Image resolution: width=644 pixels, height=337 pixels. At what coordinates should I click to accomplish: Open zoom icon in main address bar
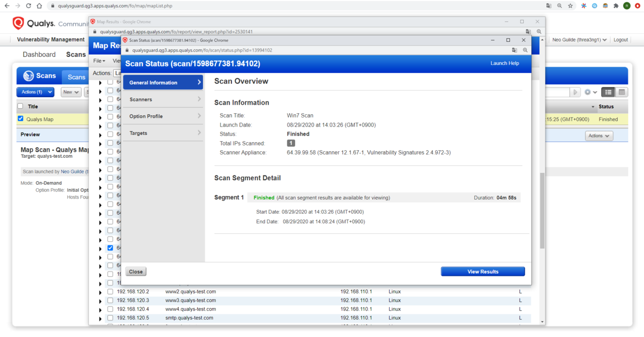tap(559, 6)
